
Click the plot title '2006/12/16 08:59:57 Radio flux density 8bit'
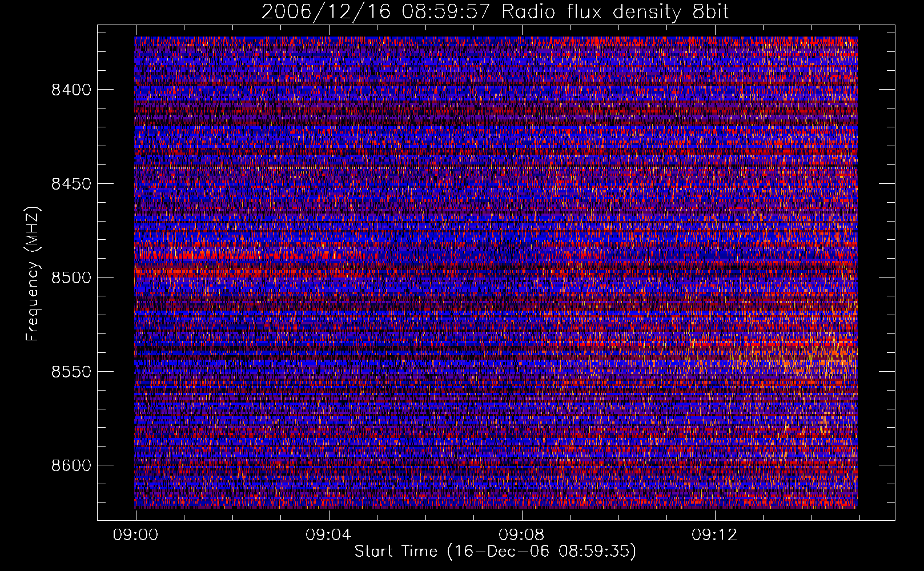pyautogui.click(x=495, y=11)
